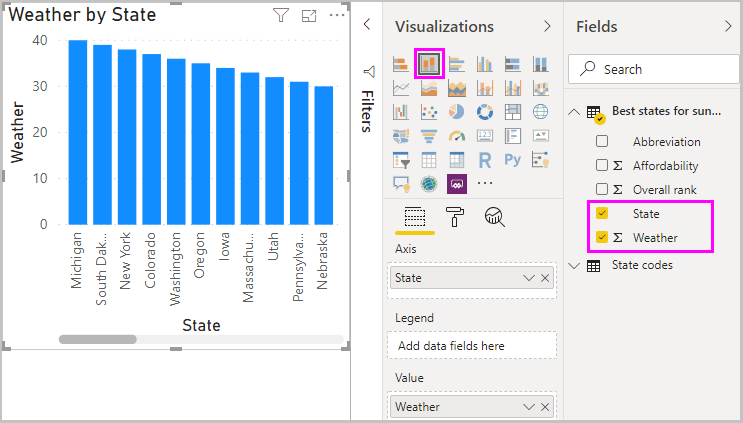The height and width of the screenshot is (423, 743).
Task: Select the pie chart visual
Action: coord(457,112)
